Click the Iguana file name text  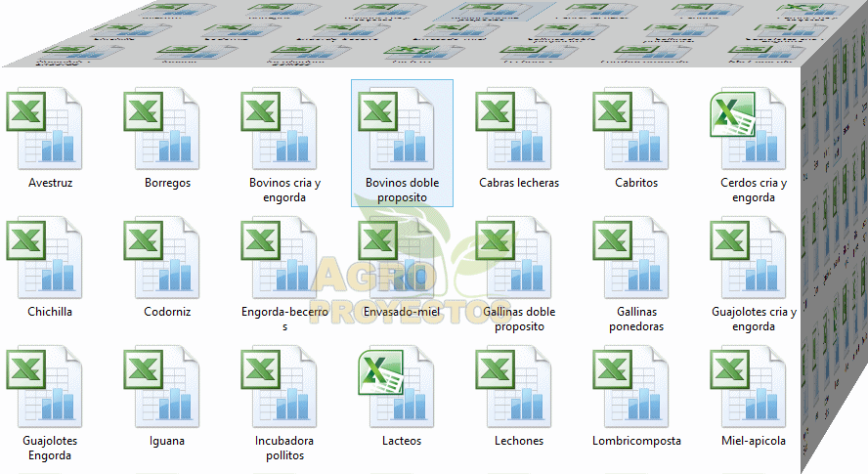pyautogui.click(x=167, y=442)
